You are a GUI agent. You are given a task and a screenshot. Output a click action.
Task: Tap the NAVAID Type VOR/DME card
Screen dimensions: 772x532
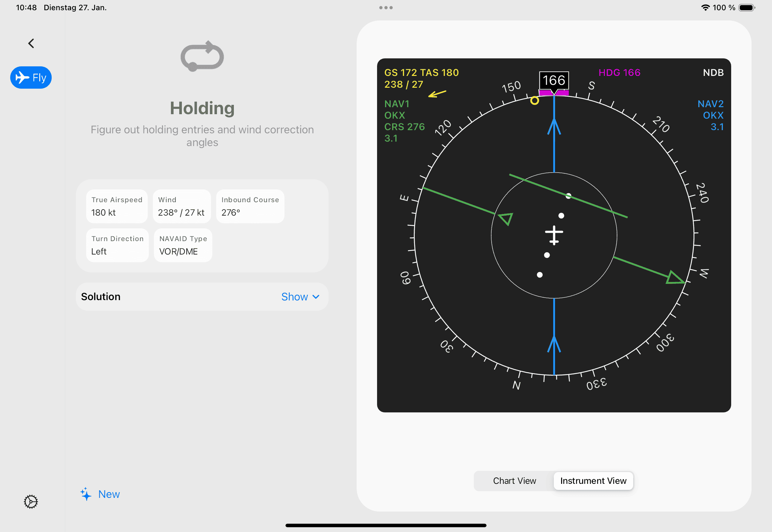pyautogui.click(x=183, y=245)
